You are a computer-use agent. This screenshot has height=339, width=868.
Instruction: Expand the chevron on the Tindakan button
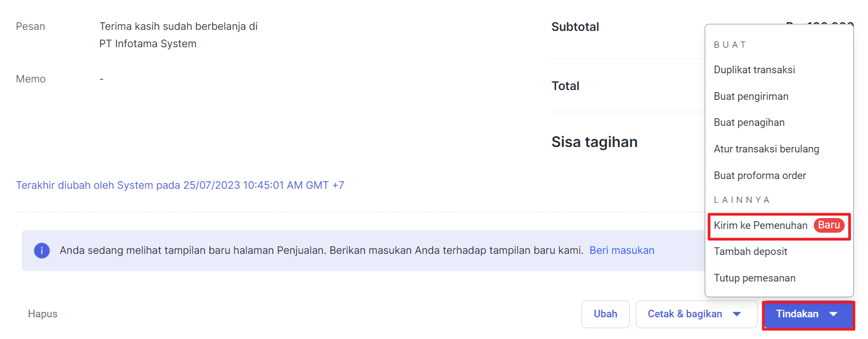tap(835, 314)
